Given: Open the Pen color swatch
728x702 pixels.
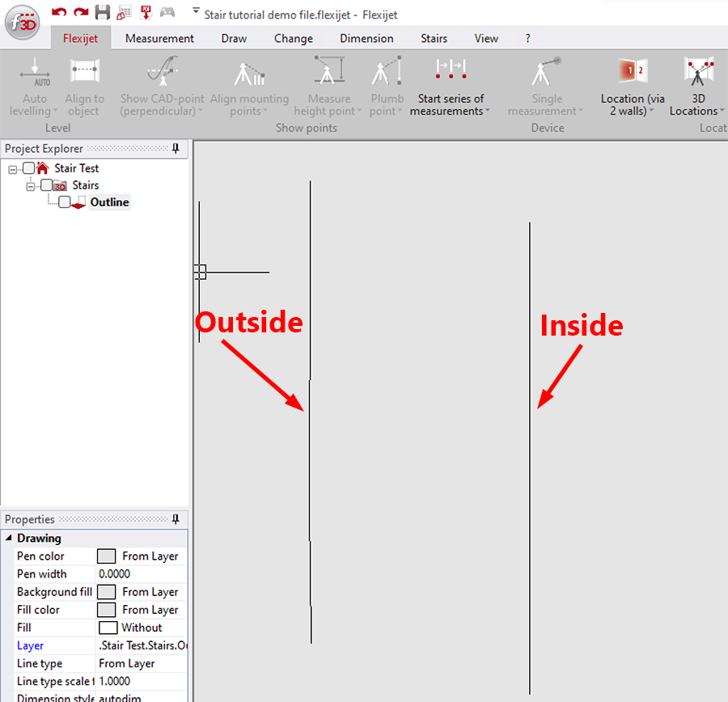Looking at the screenshot, I should coord(106,556).
